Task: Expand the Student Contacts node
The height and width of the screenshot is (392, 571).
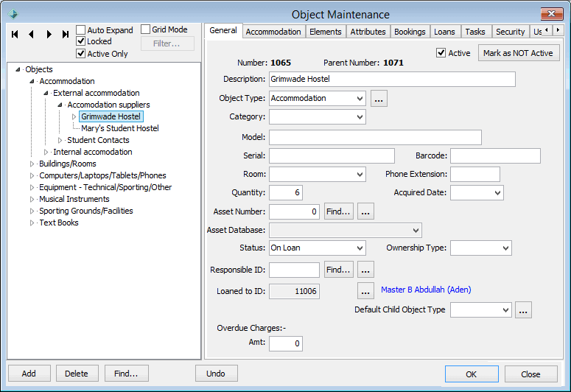Action: pos(60,140)
